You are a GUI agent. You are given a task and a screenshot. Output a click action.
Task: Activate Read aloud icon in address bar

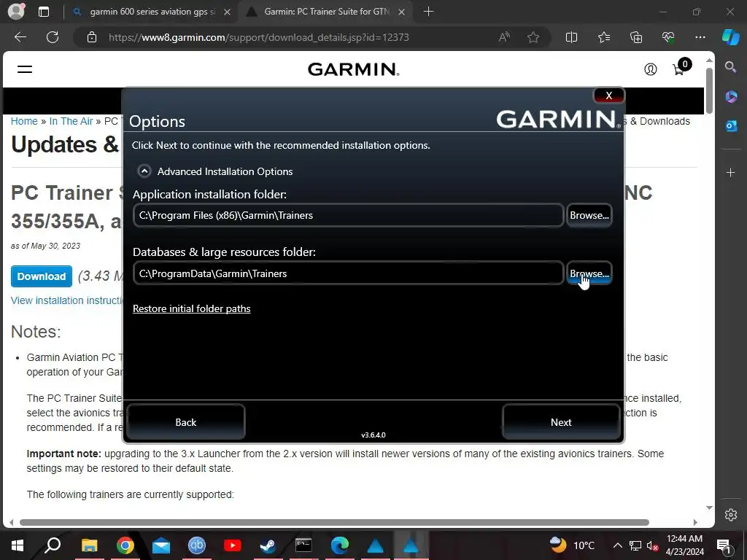click(504, 37)
